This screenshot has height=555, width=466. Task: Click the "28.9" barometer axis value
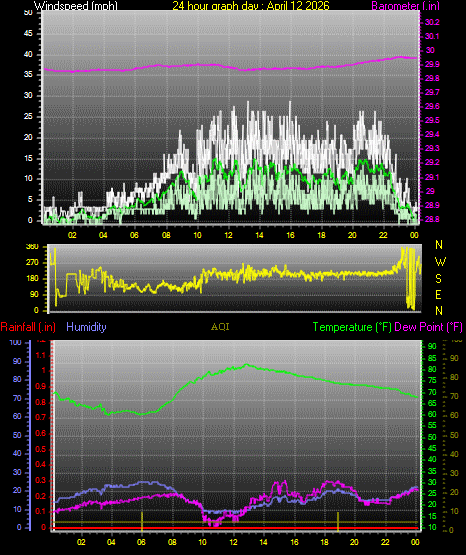pos(432,206)
